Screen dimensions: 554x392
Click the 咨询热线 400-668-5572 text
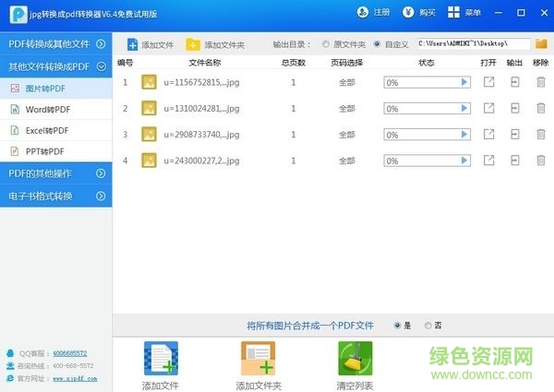coord(55,366)
